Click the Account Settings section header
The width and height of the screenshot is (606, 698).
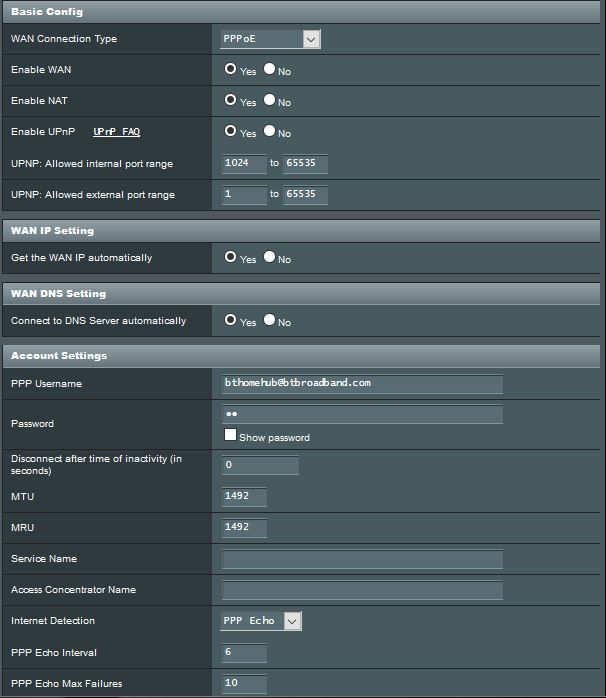301,356
